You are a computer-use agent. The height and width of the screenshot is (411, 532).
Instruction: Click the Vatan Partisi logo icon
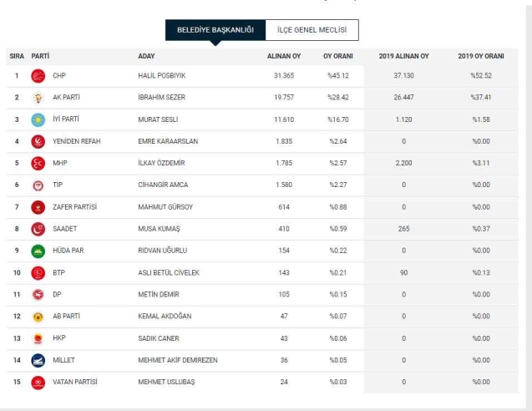pos(38,382)
